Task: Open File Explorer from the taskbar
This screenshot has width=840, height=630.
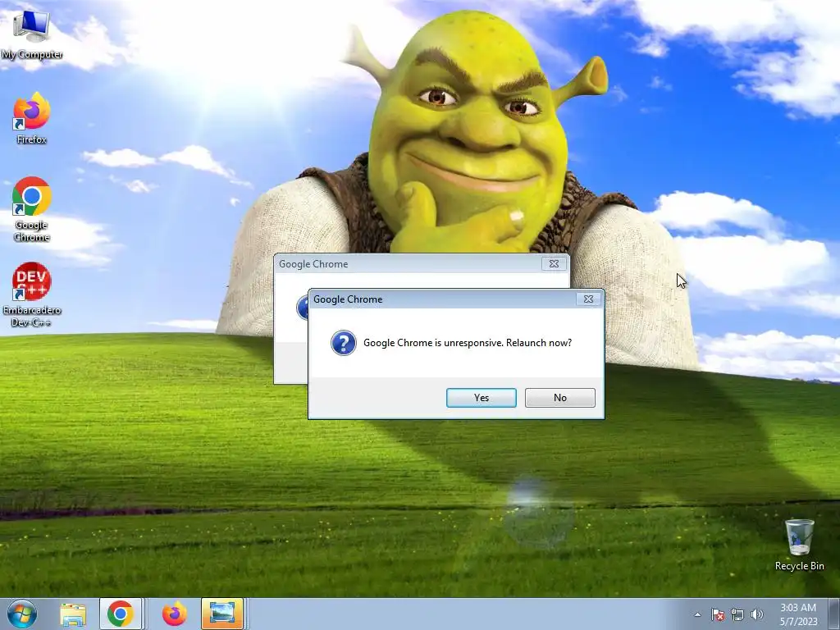Action: (73, 614)
